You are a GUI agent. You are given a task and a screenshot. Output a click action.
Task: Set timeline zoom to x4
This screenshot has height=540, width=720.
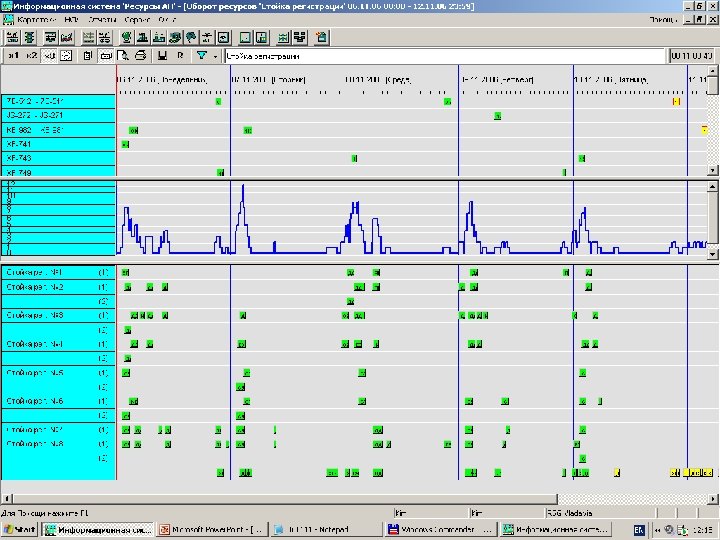pyautogui.click(x=50, y=56)
